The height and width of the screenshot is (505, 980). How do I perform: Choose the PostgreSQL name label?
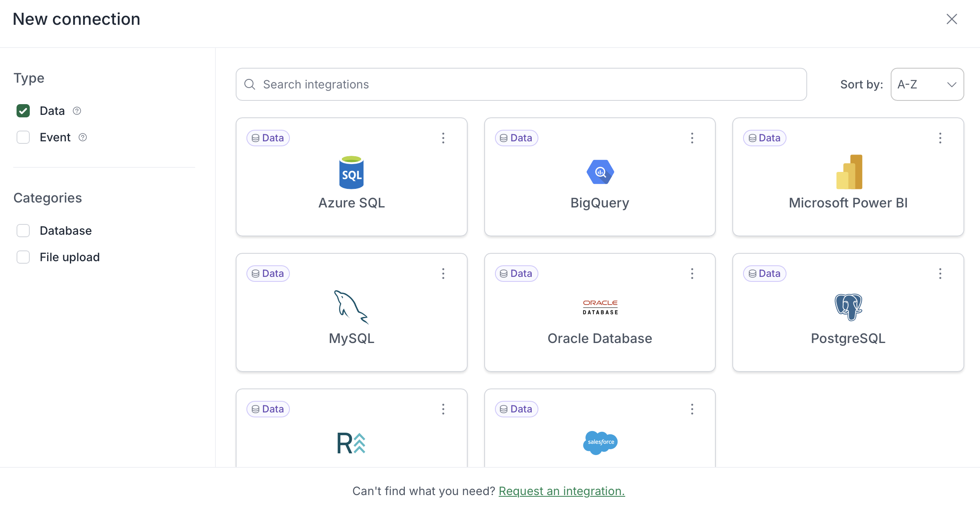click(849, 338)
